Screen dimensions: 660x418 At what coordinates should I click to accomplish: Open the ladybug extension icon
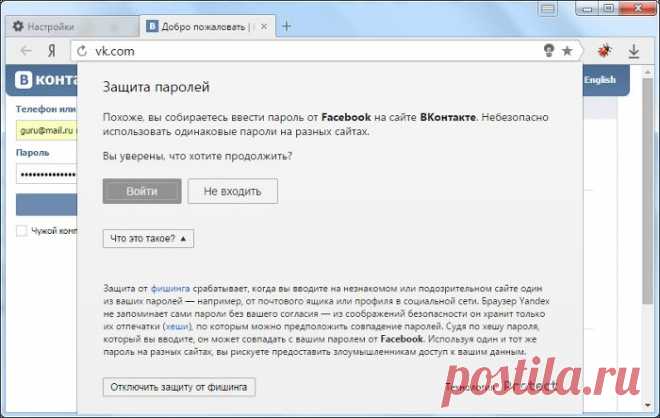[604, 51]
